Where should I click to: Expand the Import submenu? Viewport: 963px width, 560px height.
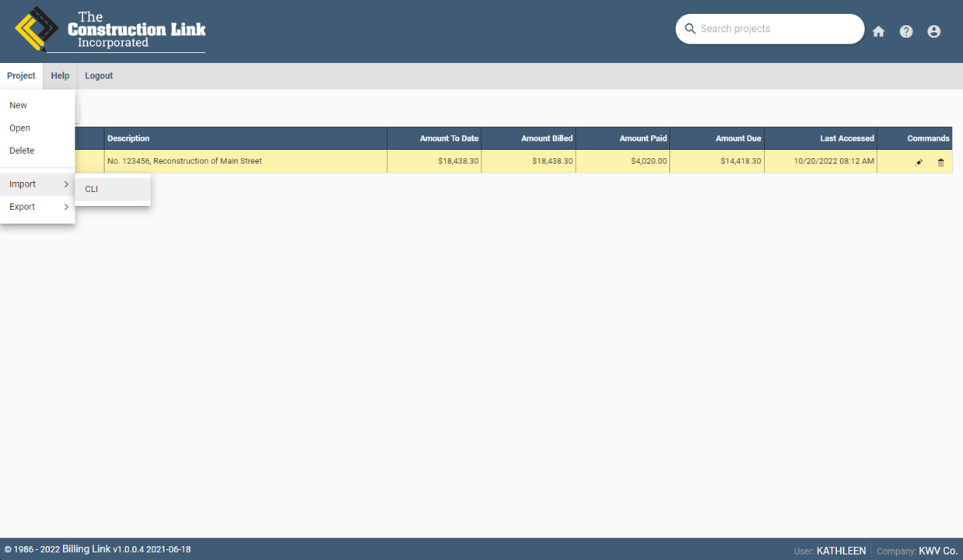pos(37,184)
